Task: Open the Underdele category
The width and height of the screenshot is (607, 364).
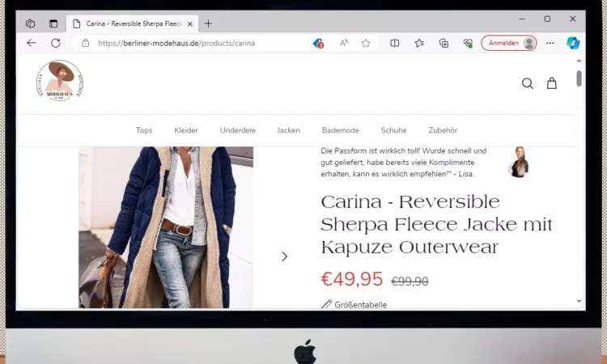Action: coord(238,130)
